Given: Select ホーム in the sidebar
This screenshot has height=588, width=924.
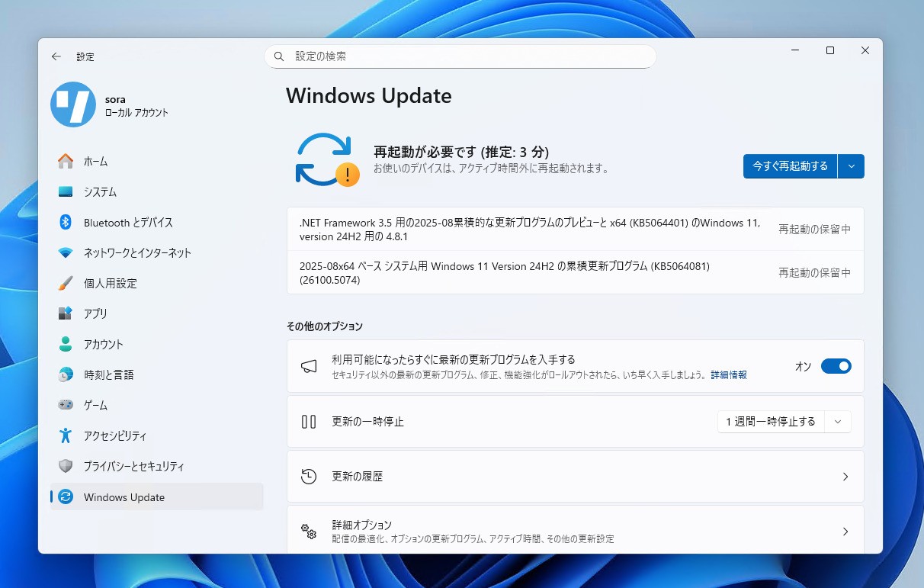Looking at the screenshot, I should pos(156,161).
